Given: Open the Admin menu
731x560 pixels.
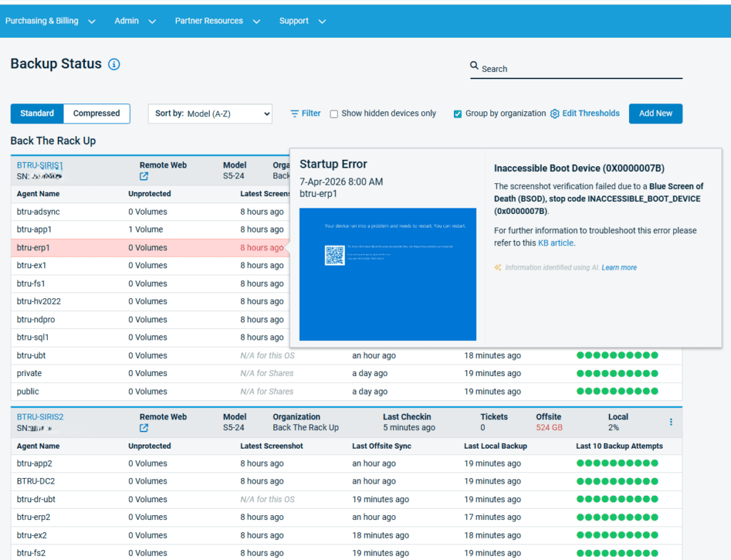Looking at the screenshot, I should point(135,21).
